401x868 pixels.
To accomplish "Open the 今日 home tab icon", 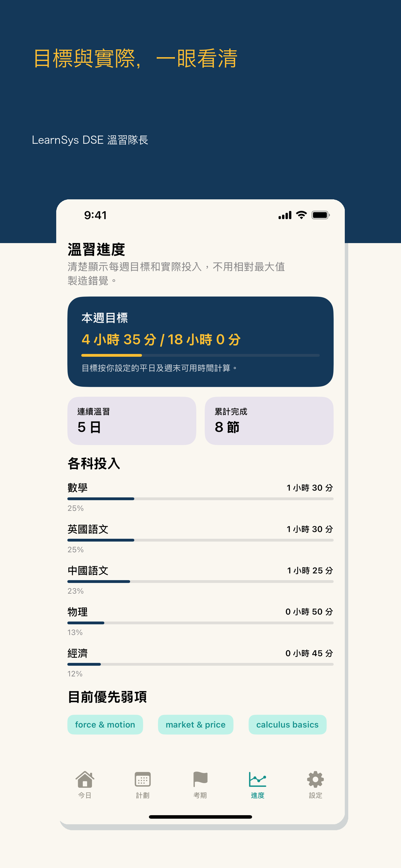I will 85,779.
